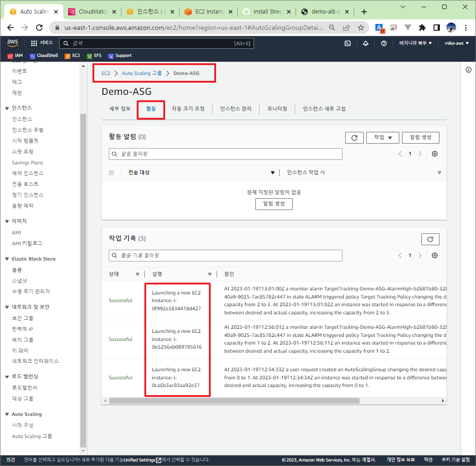Open settings gear for 작업 기록 table
Viewport: 476px width, 466px height.
click(434, 255)
